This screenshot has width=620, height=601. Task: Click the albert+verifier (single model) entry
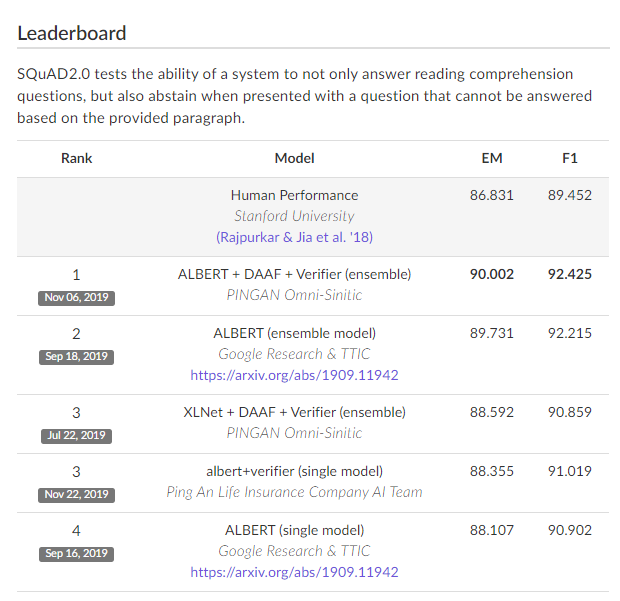point(295,471)
